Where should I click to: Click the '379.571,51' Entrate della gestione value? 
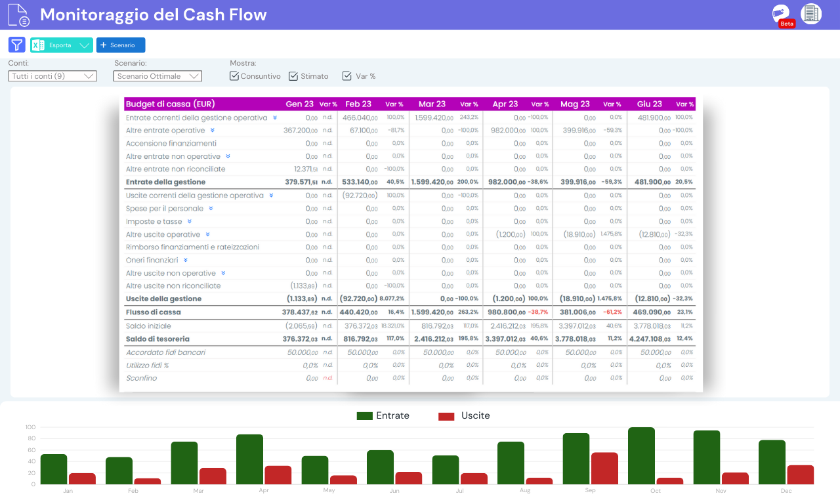pos(301,182)
